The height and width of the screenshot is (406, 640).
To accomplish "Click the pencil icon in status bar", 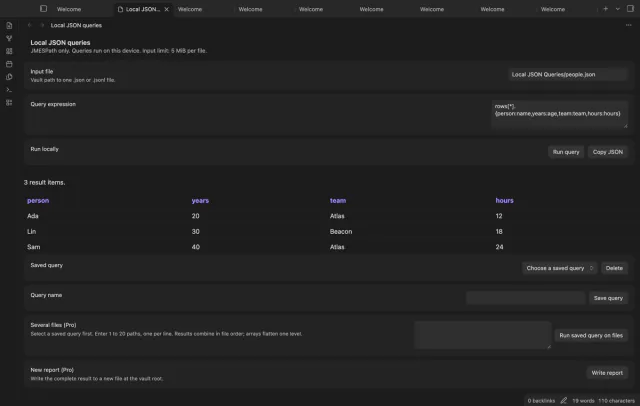I will coord(563,401).
